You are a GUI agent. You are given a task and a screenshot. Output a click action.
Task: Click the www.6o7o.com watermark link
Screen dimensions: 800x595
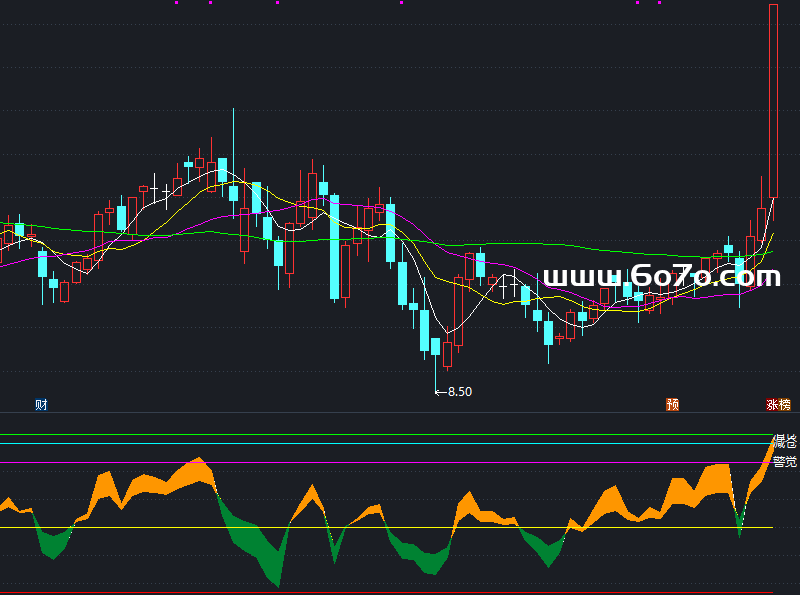click(660, 276)
